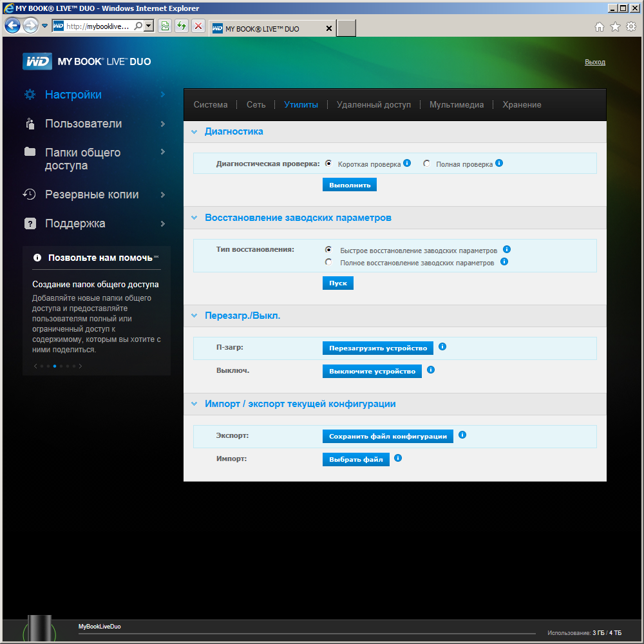This screenshot has height=644, width=644.
Task: Go to previous help tip arrow
Action: [35, 366]
